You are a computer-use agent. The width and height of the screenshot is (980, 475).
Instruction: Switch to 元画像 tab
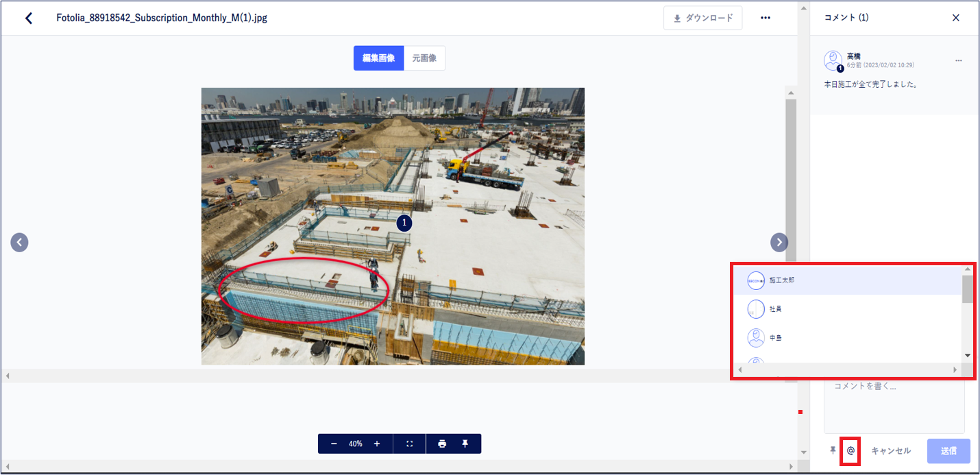click(x=424, y=58)
